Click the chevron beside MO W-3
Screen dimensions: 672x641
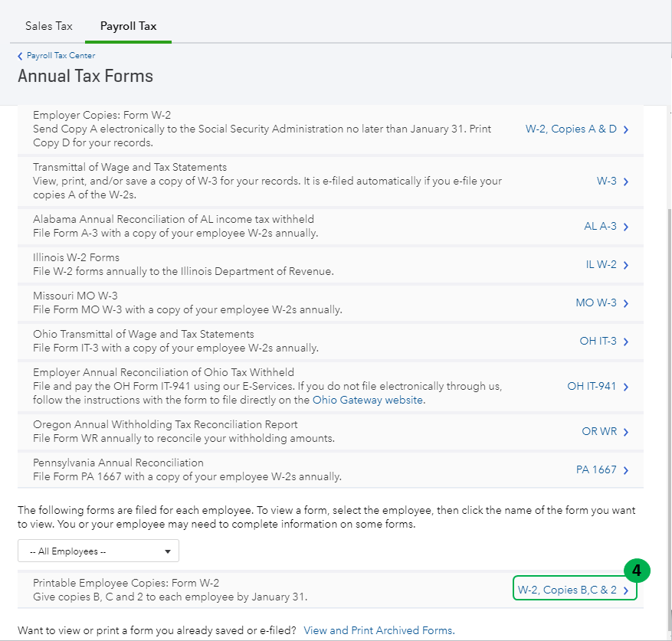click(x=626, y=304)
